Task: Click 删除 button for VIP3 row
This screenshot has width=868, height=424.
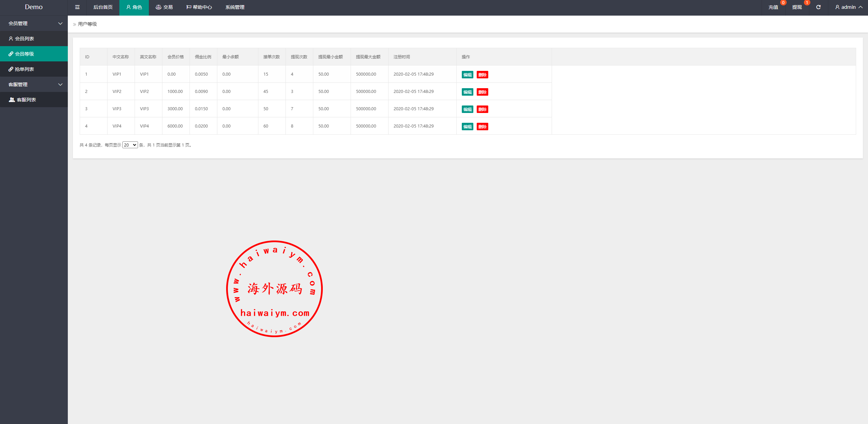Action: point(482,109)
